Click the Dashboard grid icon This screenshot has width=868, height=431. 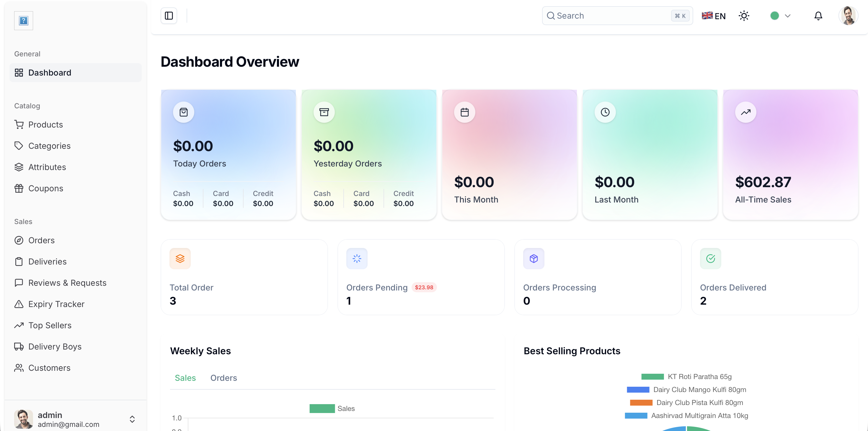click(x=19, y=72)
